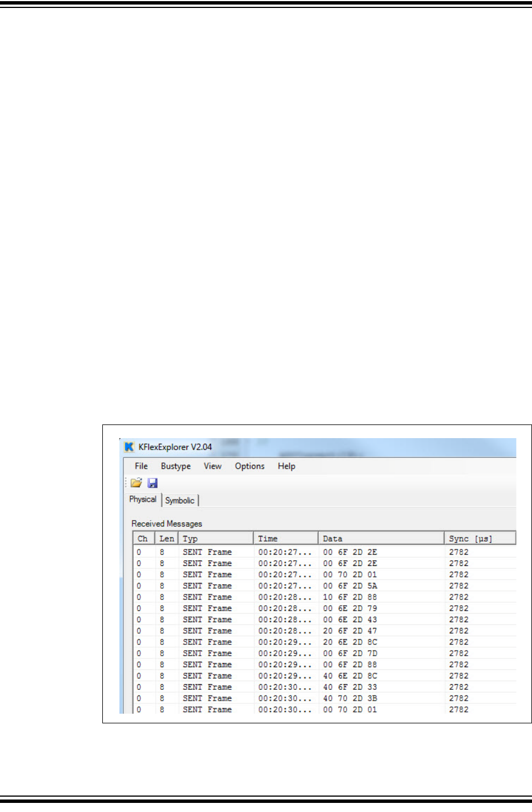The width and height of the screenshot is (532, 812).
Task: Click the Received Messages label
Action: (x=167, y=524)
